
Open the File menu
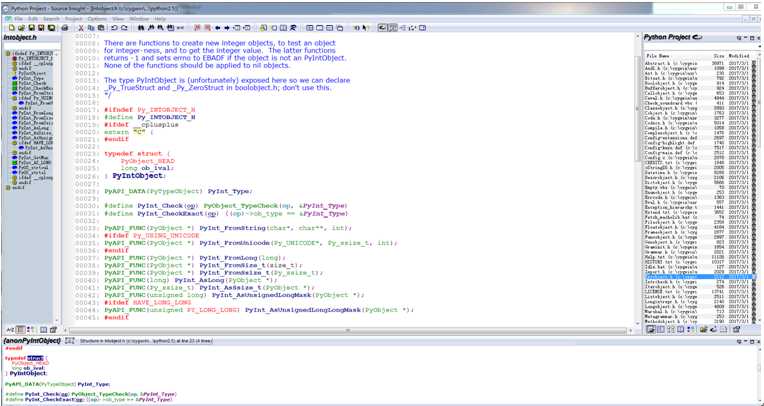click(x=19, y=19)
